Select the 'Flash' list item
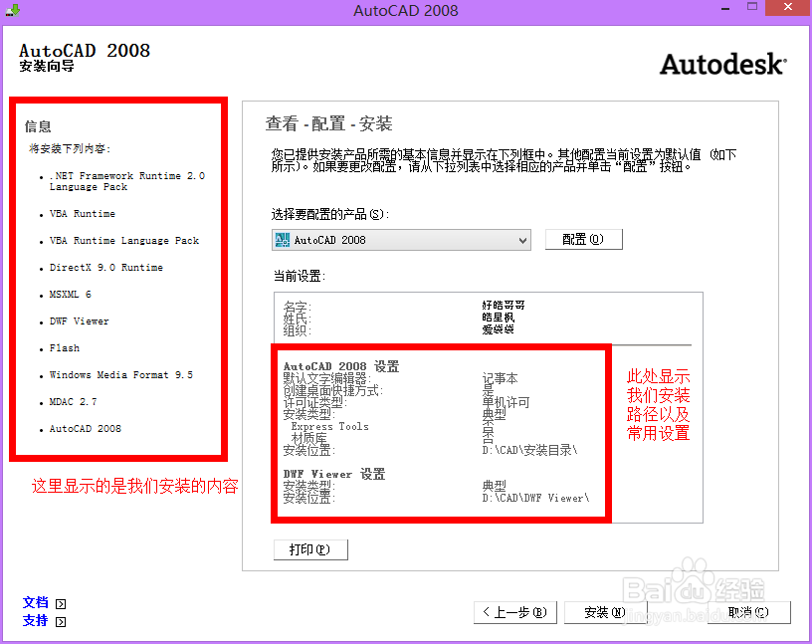 coord(65,348)
